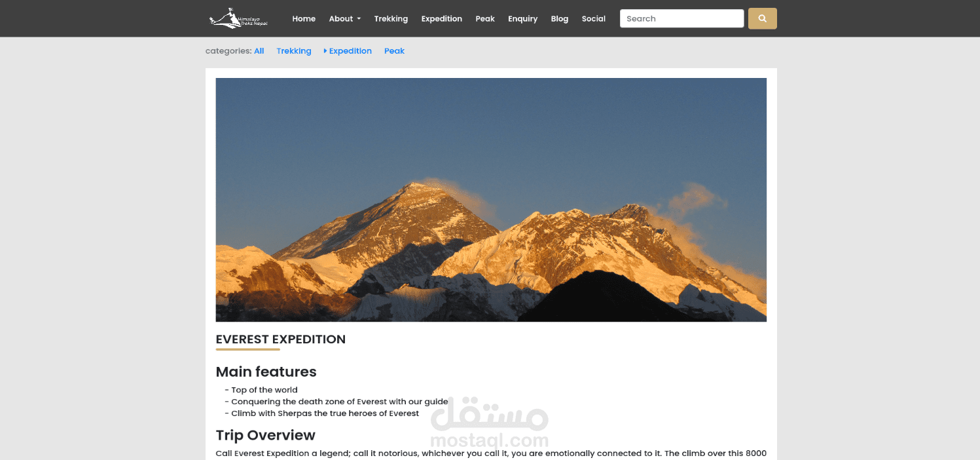Viewport: 980px width, 460px height.
Task: Go to the Home menu item
Action: point(304,18)
